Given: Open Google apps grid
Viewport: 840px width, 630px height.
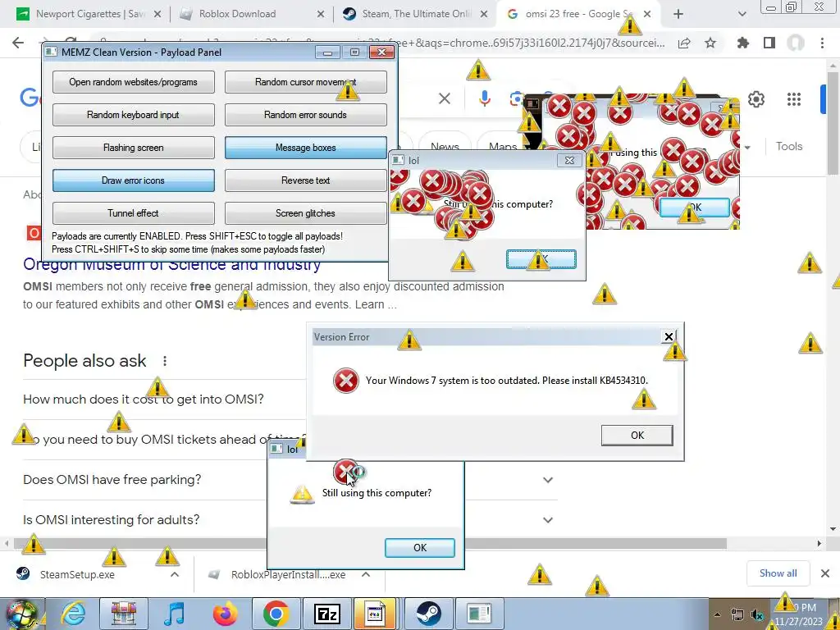Looking at the screenshot, I should click(x=794, y=99).
